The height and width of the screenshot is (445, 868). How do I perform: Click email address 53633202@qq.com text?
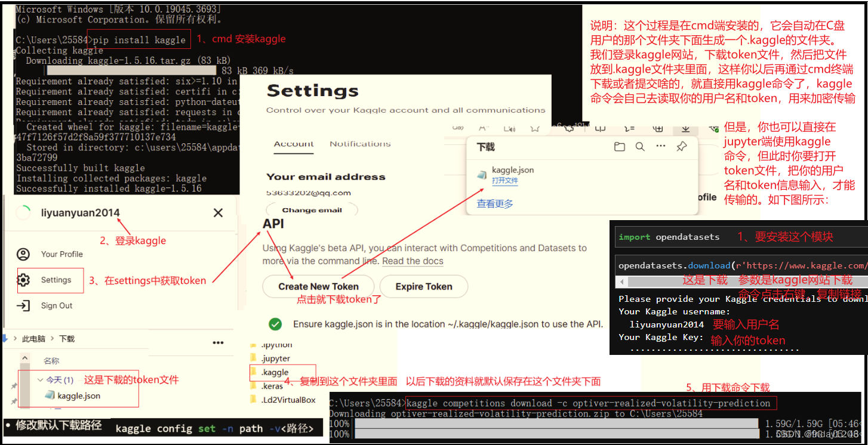pos(309,193)
